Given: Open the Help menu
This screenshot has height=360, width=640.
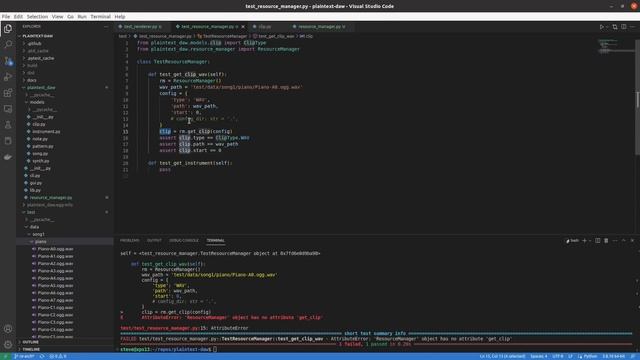Looking at the screenshot, I should click(x=120, y=17).
